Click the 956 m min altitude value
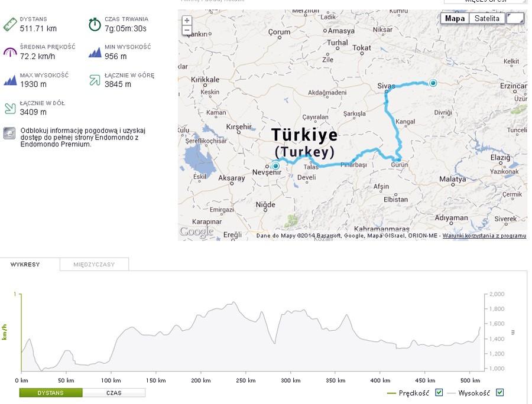This screenshot has width=532, height=404. (x=116, y=56)
